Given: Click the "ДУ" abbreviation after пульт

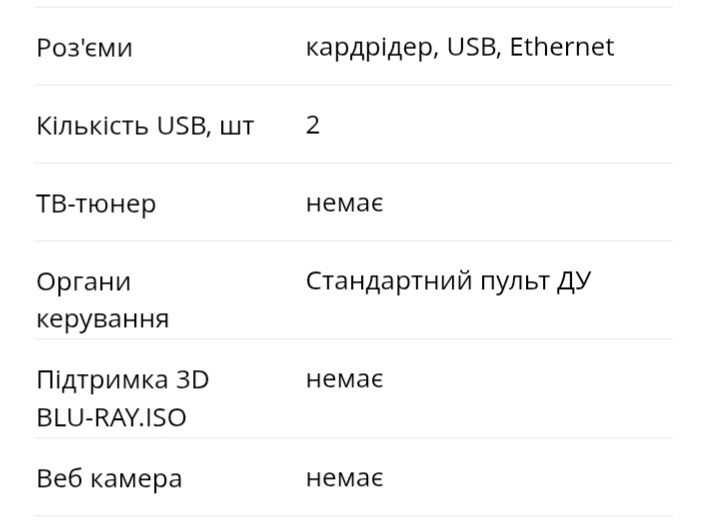Looking at the screenshot, I should (572, 281).
